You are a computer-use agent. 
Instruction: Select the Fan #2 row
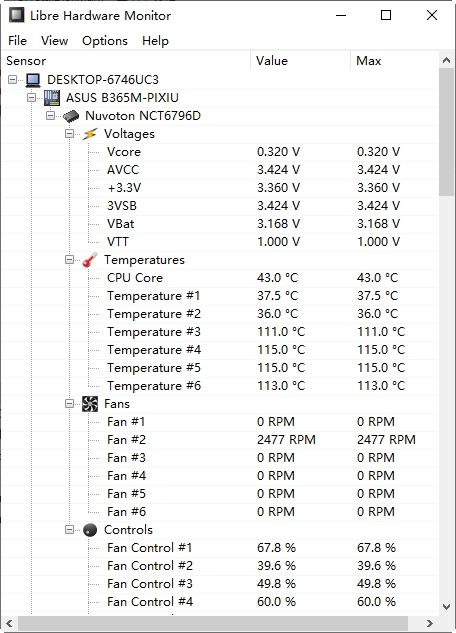(221, 440)
